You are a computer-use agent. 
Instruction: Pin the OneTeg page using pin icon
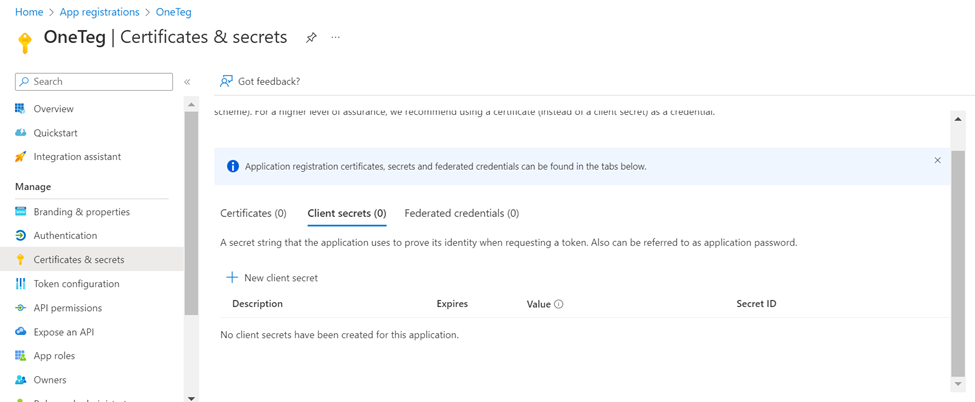[311, 38]
